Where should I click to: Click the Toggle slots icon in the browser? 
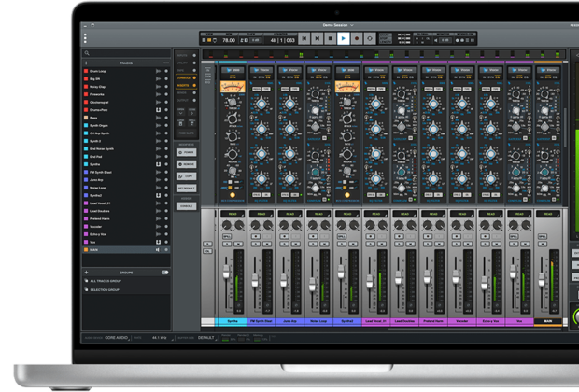pos(192,123)
